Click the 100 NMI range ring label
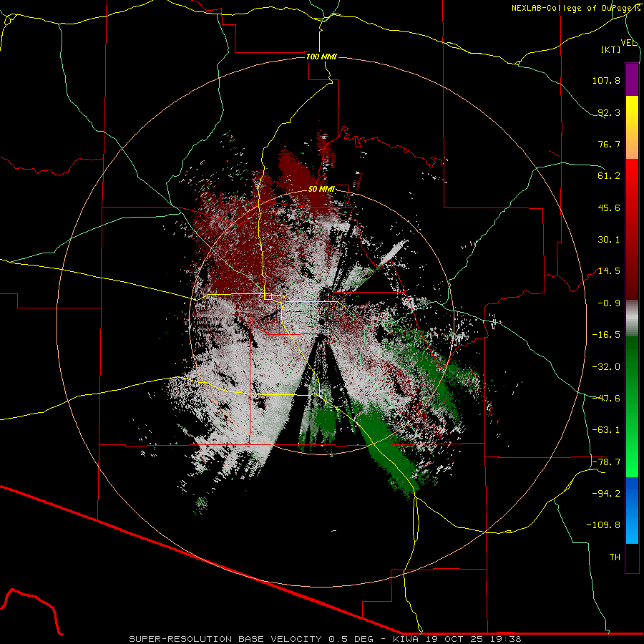Viewport: 644px width, 644px height. (321, 57)
